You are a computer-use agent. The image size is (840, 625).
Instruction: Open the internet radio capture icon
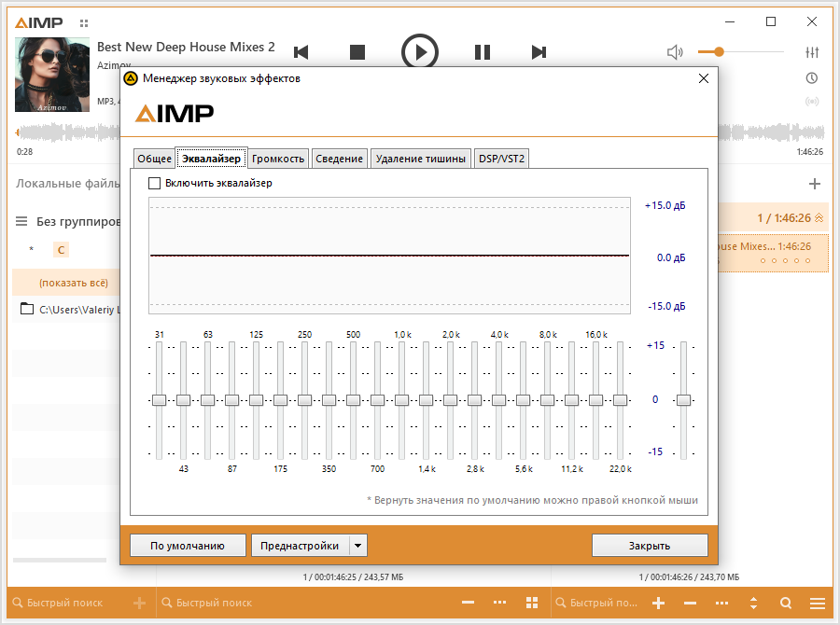[x=812, y=102]
